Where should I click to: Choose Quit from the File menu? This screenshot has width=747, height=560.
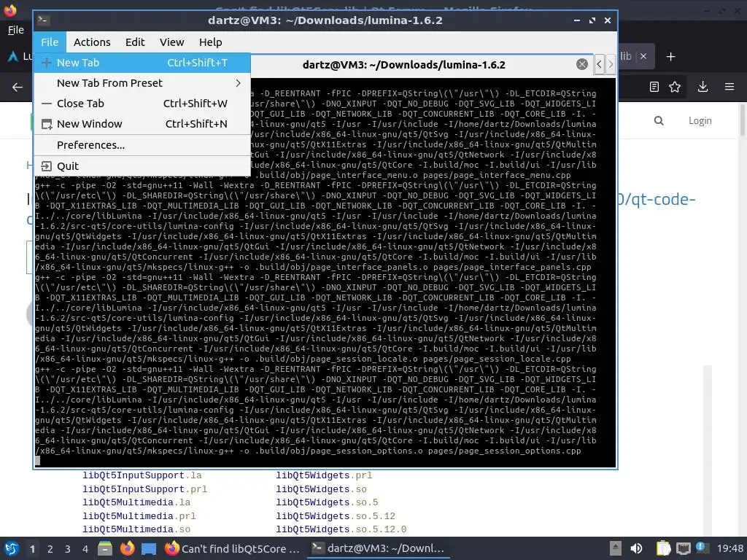click(142, 166)
